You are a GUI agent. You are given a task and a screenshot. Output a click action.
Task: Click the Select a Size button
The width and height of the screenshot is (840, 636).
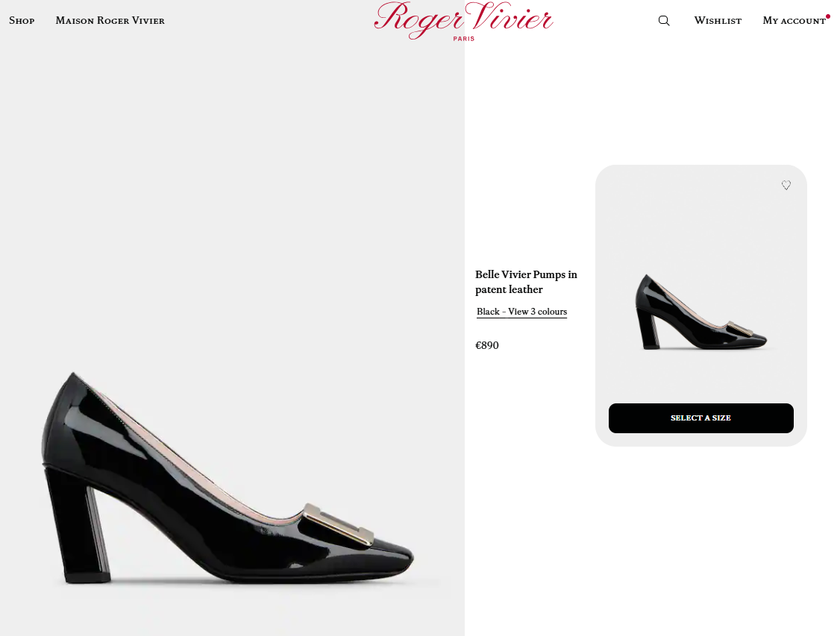point(700,418)
